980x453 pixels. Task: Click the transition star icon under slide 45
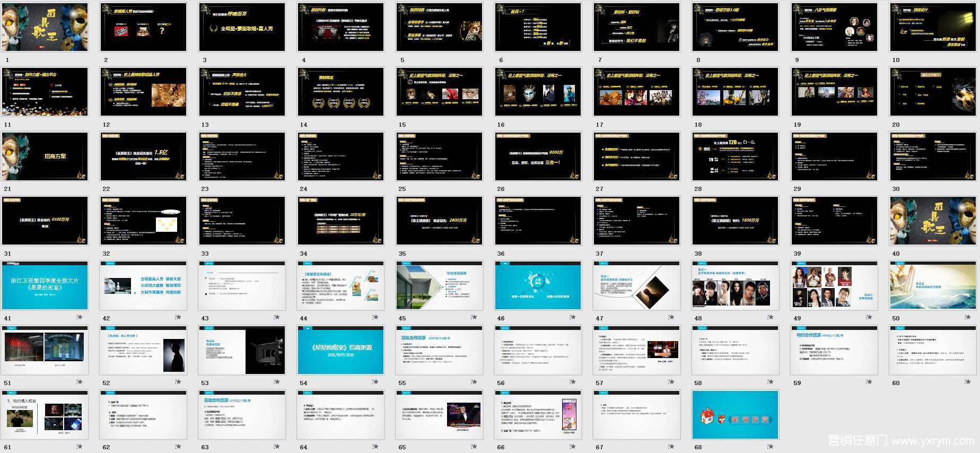pyautogui.click(x=474, y=317)
